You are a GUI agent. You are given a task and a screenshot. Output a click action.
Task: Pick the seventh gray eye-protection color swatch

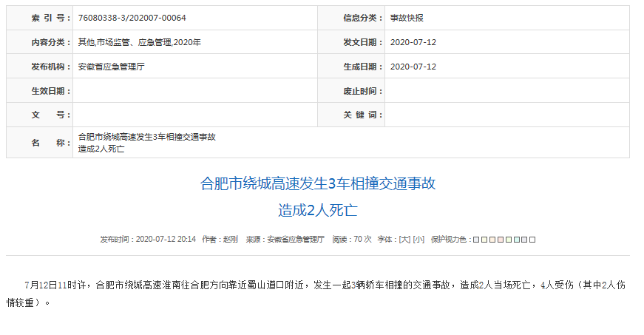pyautogui.click(x=524, y=240)
